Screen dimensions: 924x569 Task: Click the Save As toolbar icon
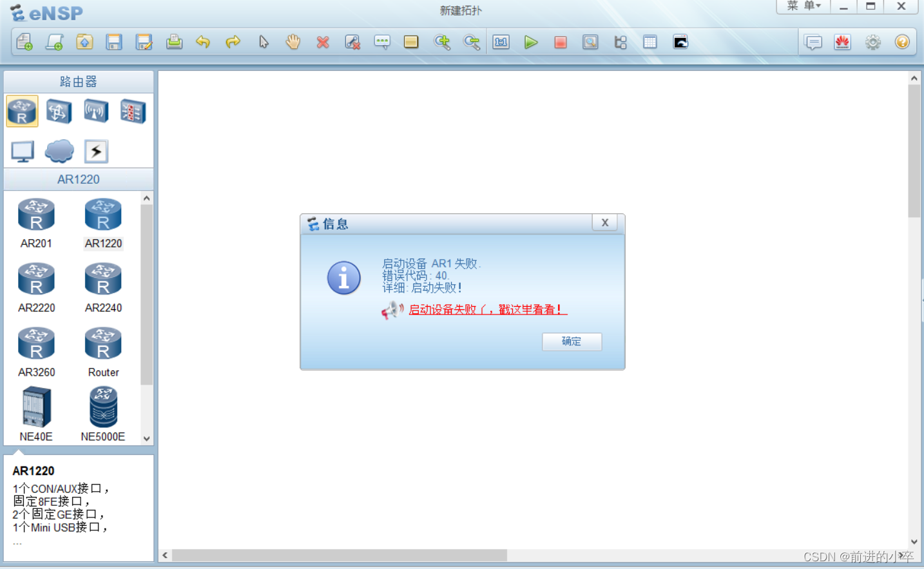(x=144, y=43)
